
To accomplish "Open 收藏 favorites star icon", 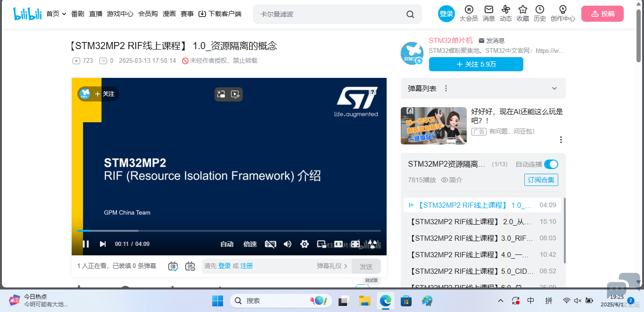I will [522, 13].
